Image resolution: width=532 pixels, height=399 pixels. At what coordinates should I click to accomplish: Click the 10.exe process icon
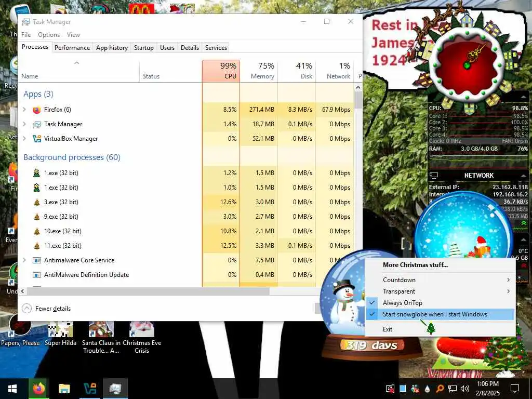(x=37, y=231)
